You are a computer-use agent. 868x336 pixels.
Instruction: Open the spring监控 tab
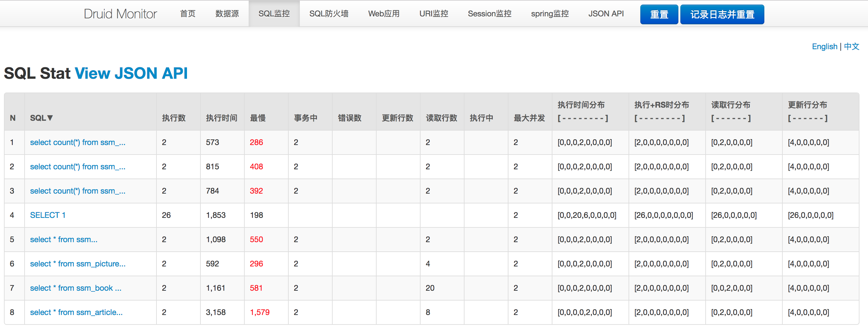tap(550, 13)
